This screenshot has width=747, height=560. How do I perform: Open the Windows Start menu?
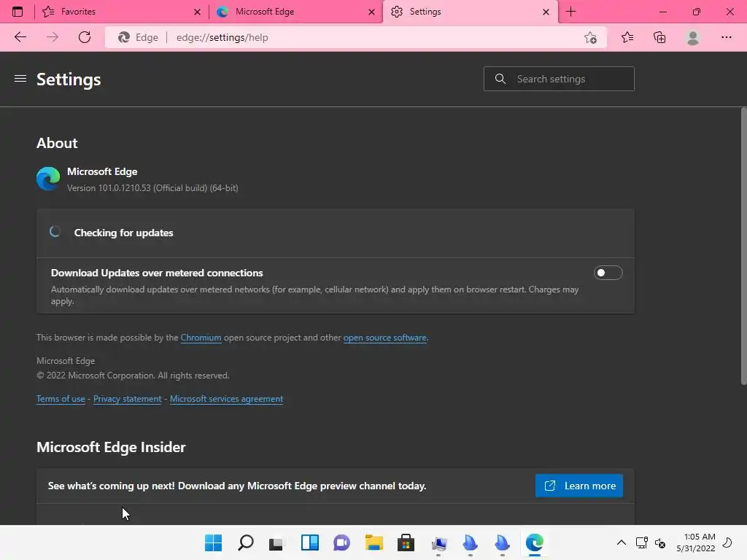click(x=213, y=542)
